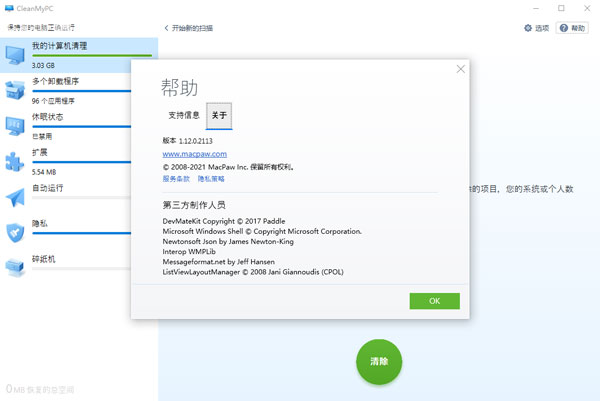Screen dimensions: 600x401
Task: Click the Extensions puzzle piece icon
Action: pos(15,161)
